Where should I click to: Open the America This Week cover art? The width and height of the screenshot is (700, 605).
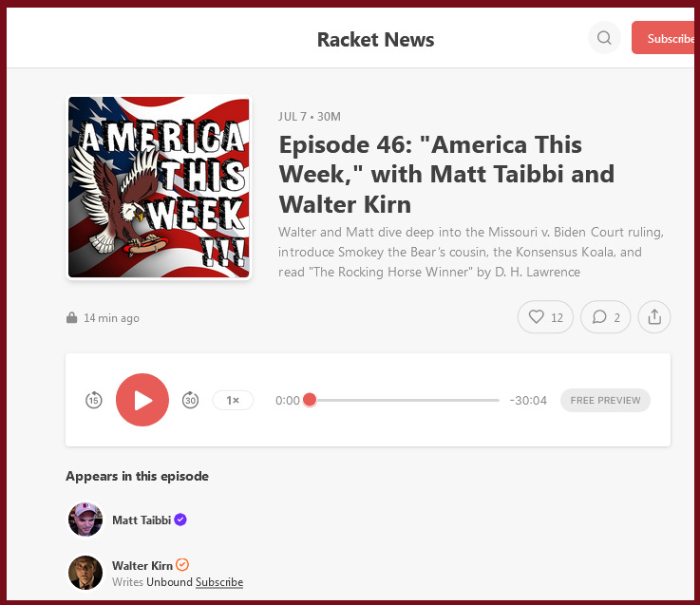(159, 187)
